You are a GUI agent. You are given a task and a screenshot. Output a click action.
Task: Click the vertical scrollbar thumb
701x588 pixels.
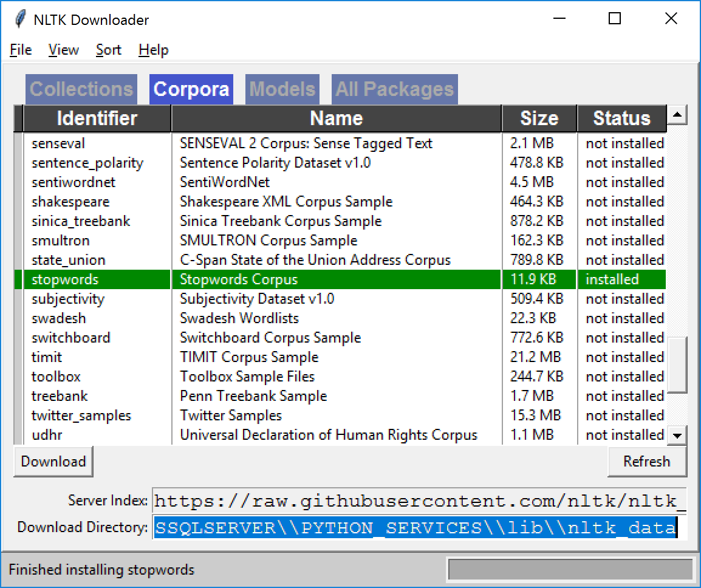click(677, 365)
